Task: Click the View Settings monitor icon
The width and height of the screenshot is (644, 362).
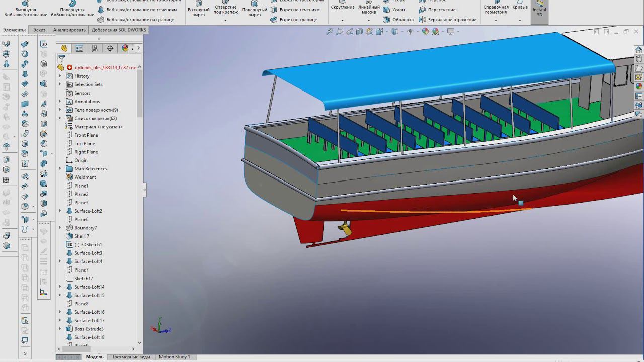Action: tap(450, 31)
